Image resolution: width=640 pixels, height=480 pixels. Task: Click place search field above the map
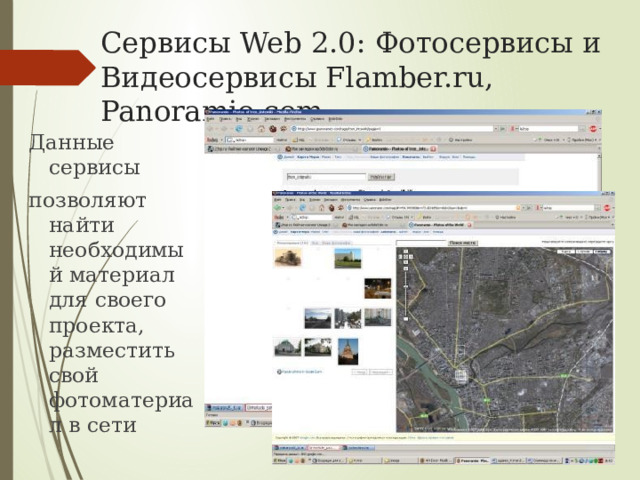pyautogui.click(x=421, y=243)
